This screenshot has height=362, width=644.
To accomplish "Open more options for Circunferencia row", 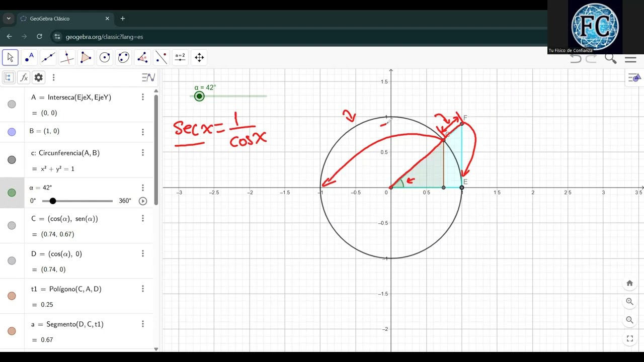I will pos(143,152).
